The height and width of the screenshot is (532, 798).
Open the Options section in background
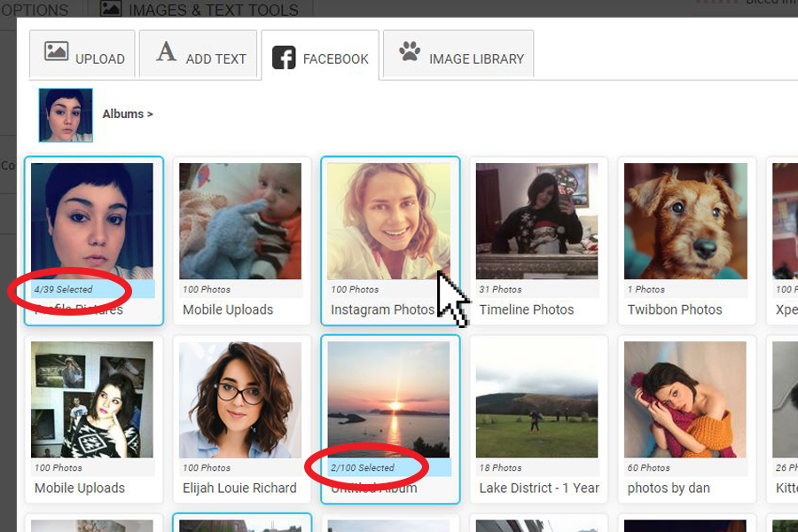click(x=35, y=10)
